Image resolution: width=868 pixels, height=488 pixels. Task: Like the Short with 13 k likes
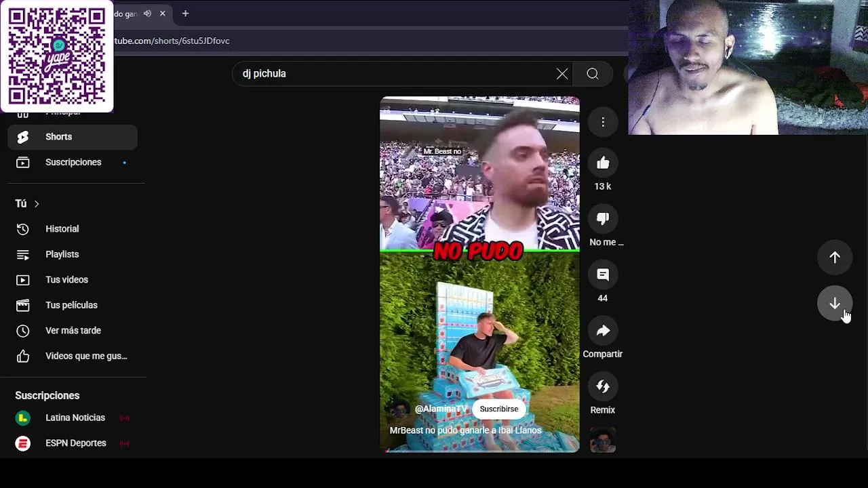603,163
